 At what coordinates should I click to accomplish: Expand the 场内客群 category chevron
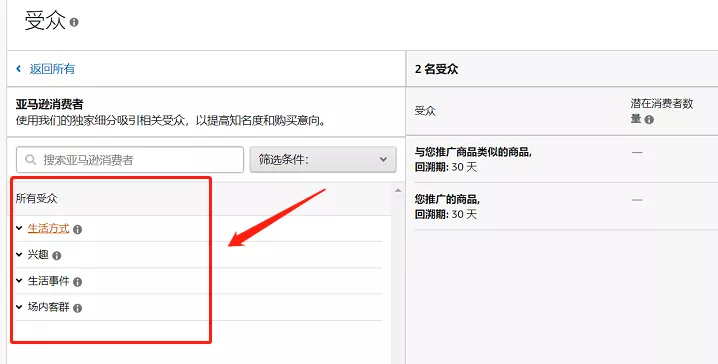click(x=19, y=307)
